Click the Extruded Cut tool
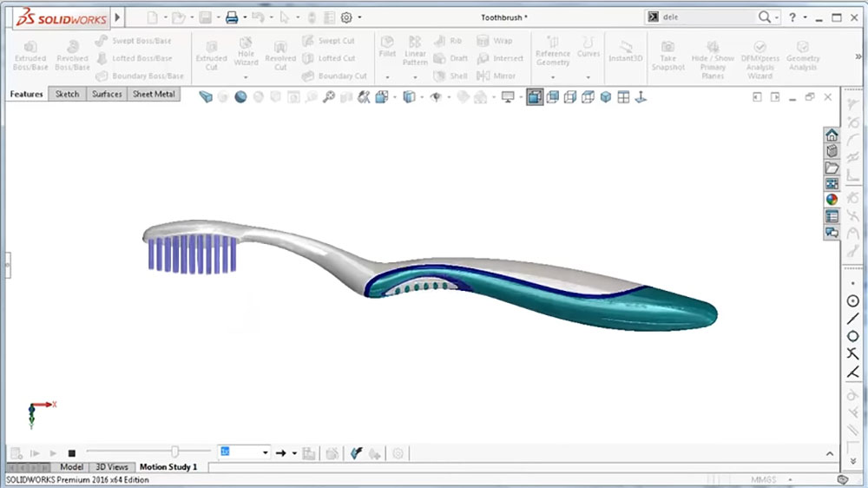 point(212,56)
